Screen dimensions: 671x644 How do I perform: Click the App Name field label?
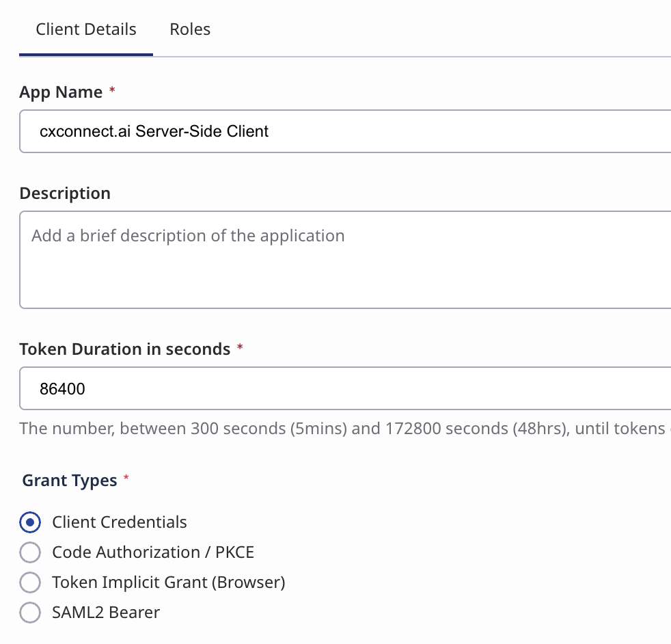pos(61,92)
